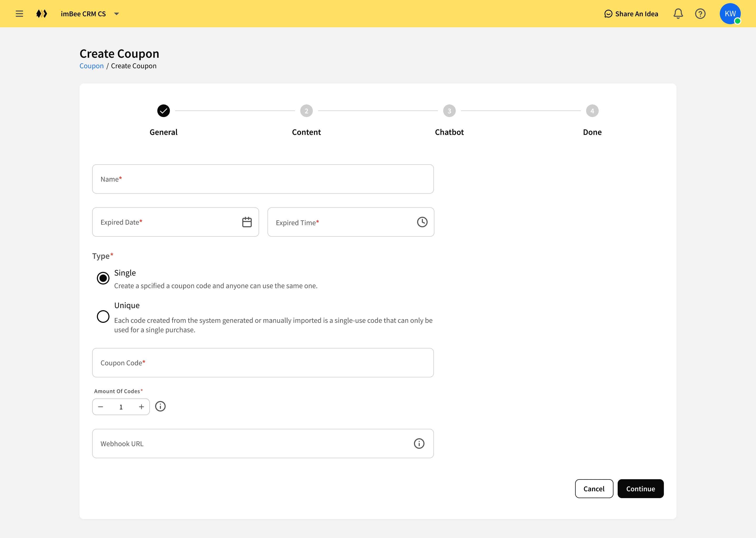Select the Single coupon type
This screenshot has height=538, width=756.
(x=103, y=278)
